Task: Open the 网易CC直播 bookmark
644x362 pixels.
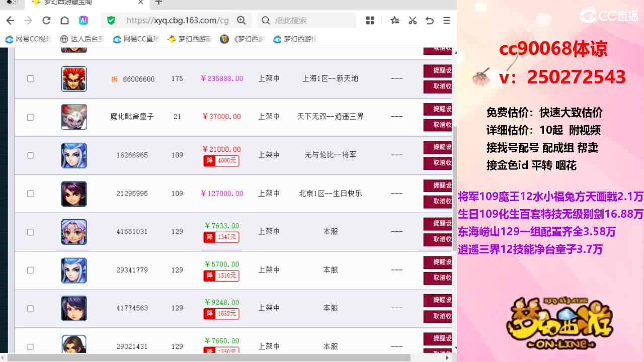Action: [136, 39]
